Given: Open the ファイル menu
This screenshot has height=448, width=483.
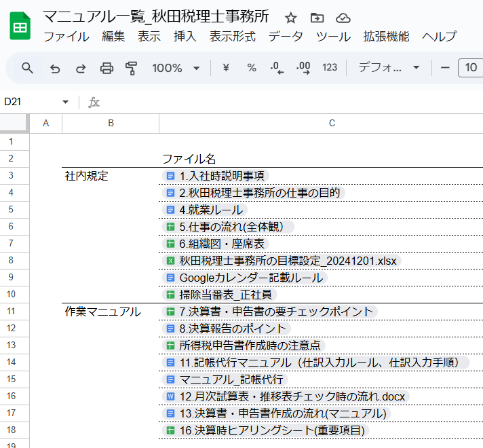Looking at the screenshot, I should point(66,37).
